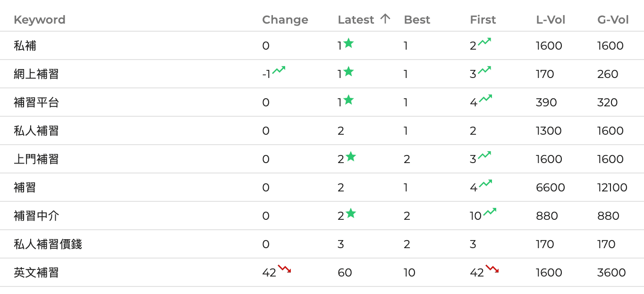This screenshot has width=644, height=294.
Task: Select the 英文補習 keyword row
Action: pos(36,273)
